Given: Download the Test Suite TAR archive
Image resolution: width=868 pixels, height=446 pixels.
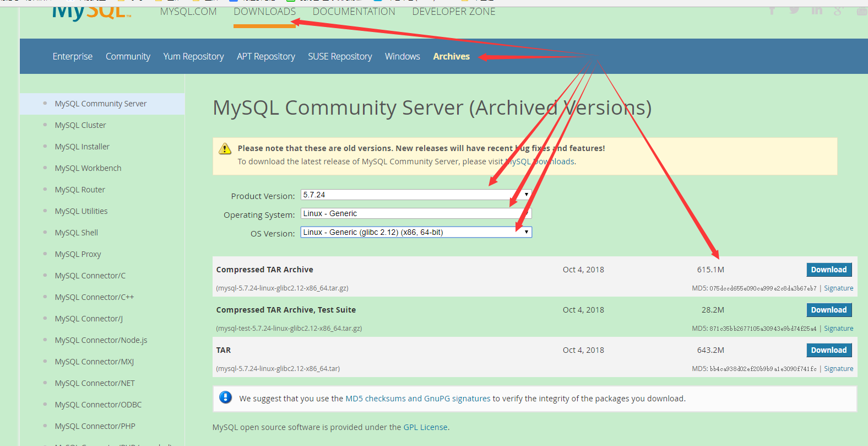Looking at the screenshot, I should (829, 310).
